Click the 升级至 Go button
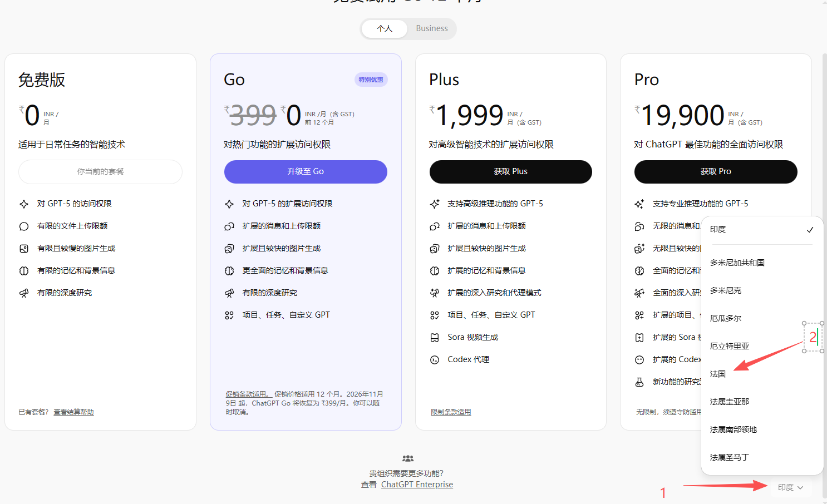Screen dimensions: 827x504 tap(306, 171)
